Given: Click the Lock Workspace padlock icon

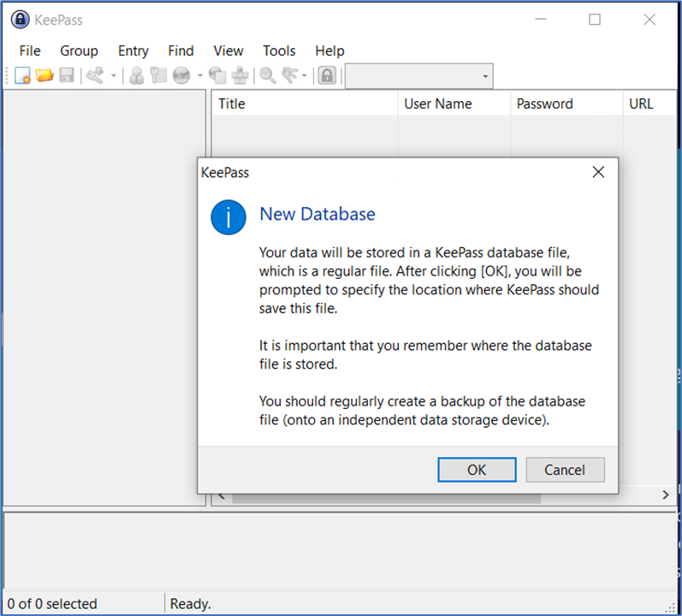Looking at the screenshot, I should click(x=327, y=75).
